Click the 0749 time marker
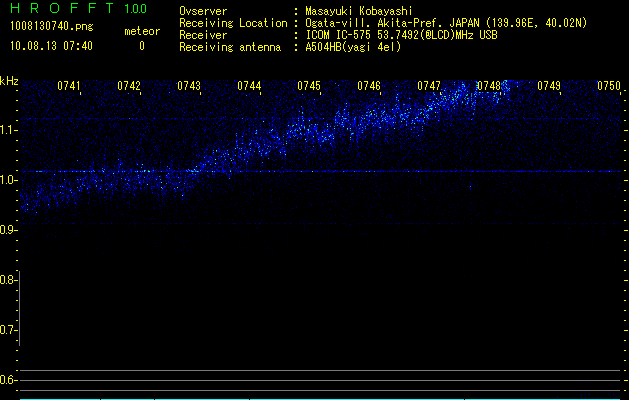The height and width of the screenshot is (400, 629). pyautogui.click(x=549, y=85)
